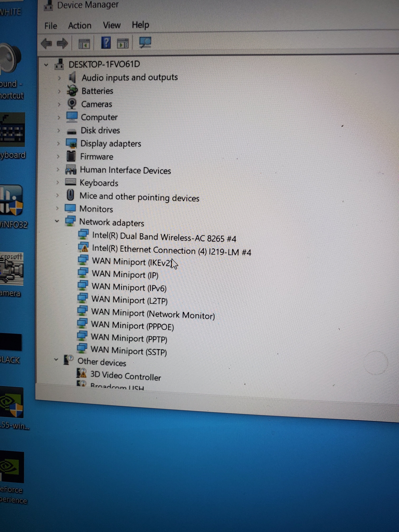Select the Computer category label
Image resolution: width=399 pixels, height=532 pixels.
click(x=99, y=117)
